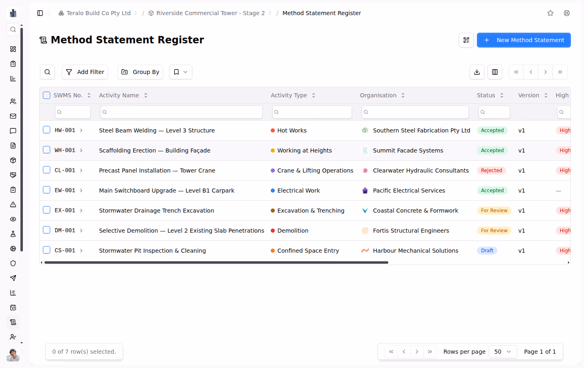Tick the checkbox for DM-001

47,230
